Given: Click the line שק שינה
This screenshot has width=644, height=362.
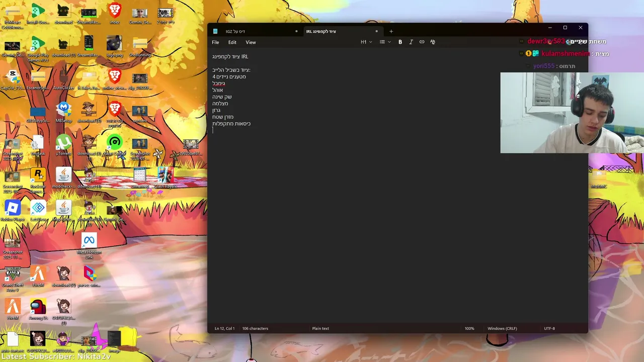Looking at the screenshot, I should (x=222, y=97).
